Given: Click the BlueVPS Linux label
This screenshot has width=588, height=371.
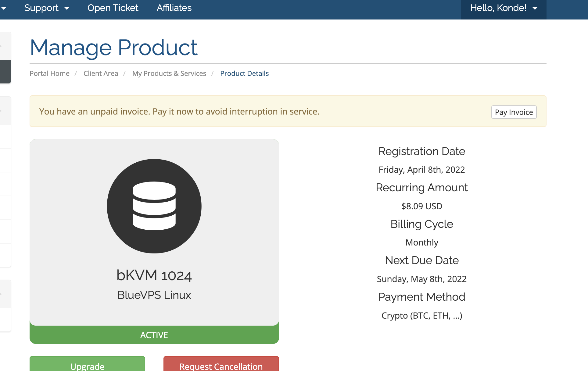Looking at the screenshot, I should click(154, 295).
